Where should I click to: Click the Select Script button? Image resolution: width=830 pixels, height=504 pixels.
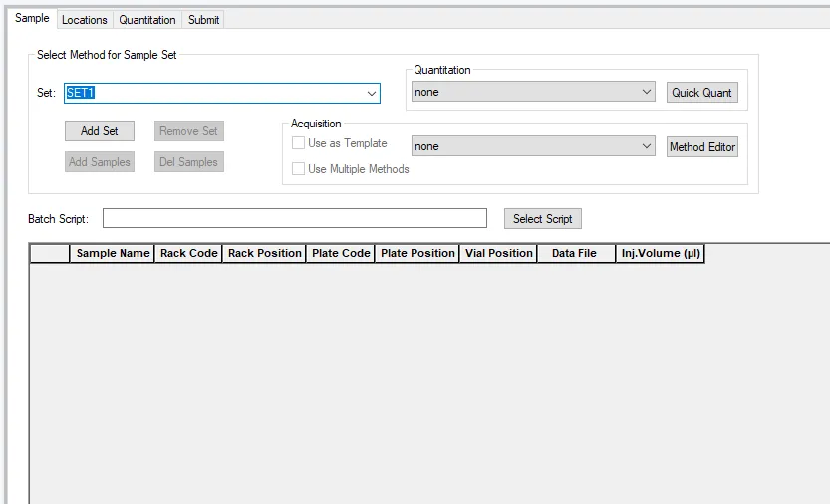coord(543,219)
